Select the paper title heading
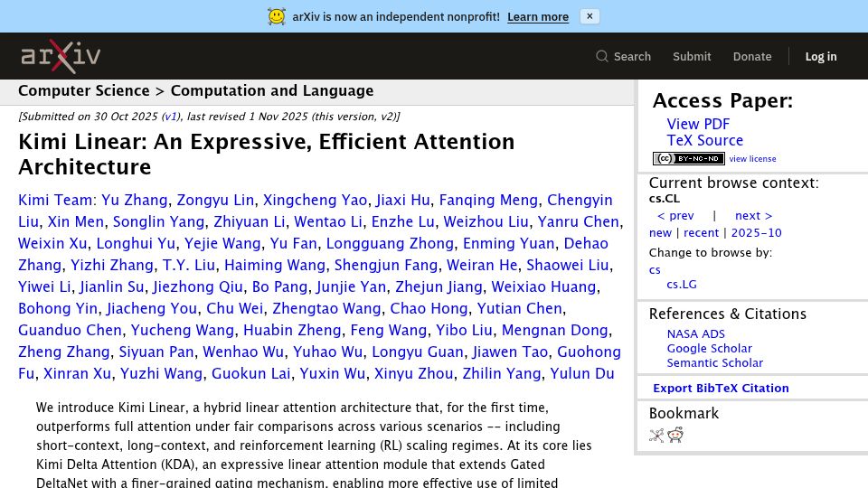868x488 pixels. click(x=266, y=154)
